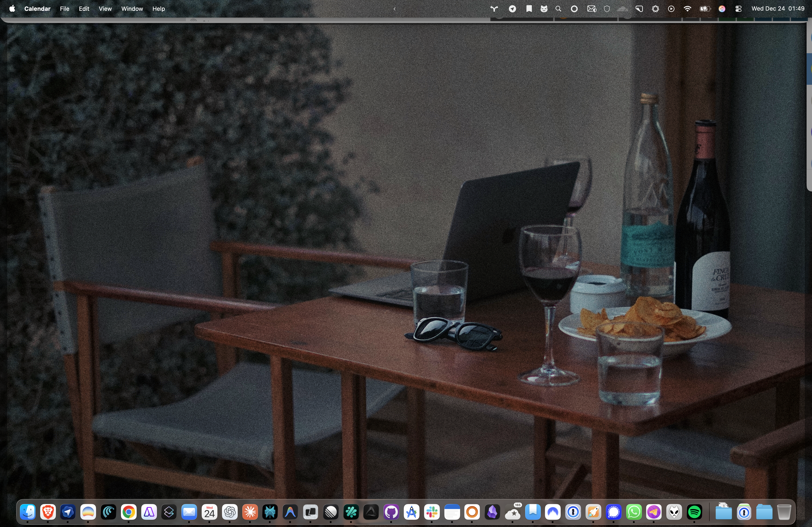Open Google Chrome from the Dock
Image resolution: width=812 pixels, height=527 pixels.
tap(129, 512)
